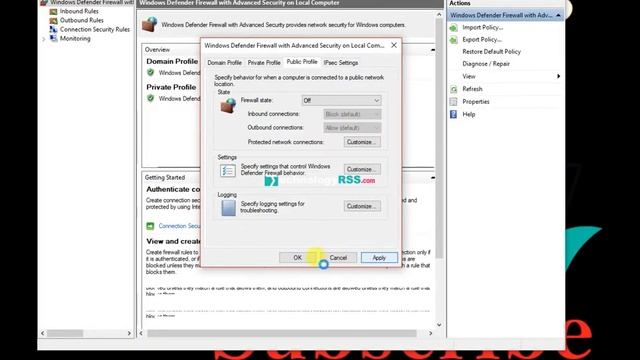
Task: Open the Inbound connections dropdown
Action: click(x=352, y=114)
